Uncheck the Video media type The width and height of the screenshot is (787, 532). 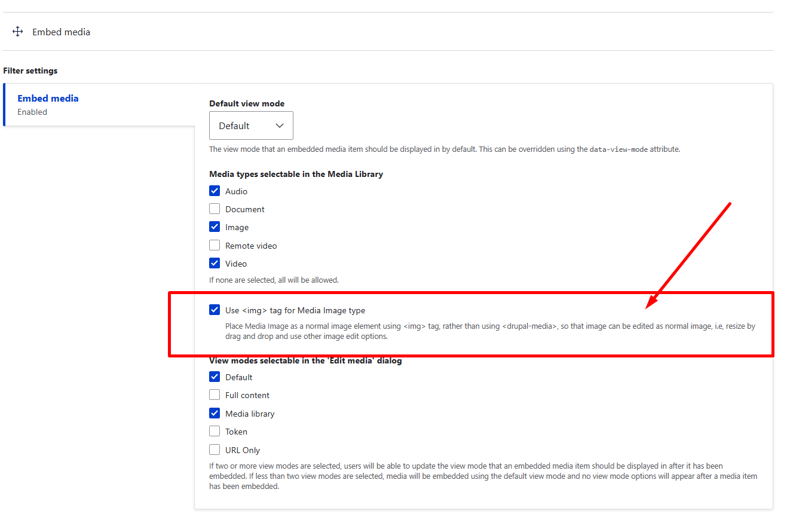pos(215,263)
